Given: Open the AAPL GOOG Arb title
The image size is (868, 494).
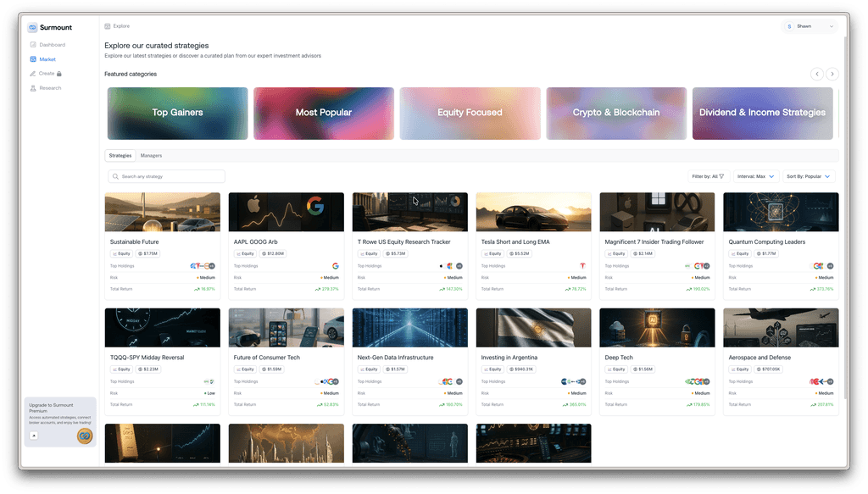Looking at the screenshot, I should (256, 241).
